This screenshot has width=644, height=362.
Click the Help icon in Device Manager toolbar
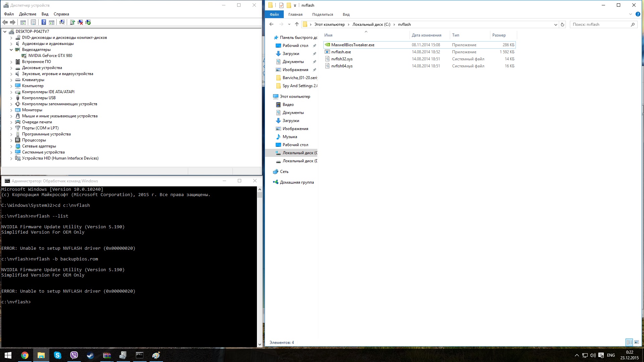click(x=44, y=22)
